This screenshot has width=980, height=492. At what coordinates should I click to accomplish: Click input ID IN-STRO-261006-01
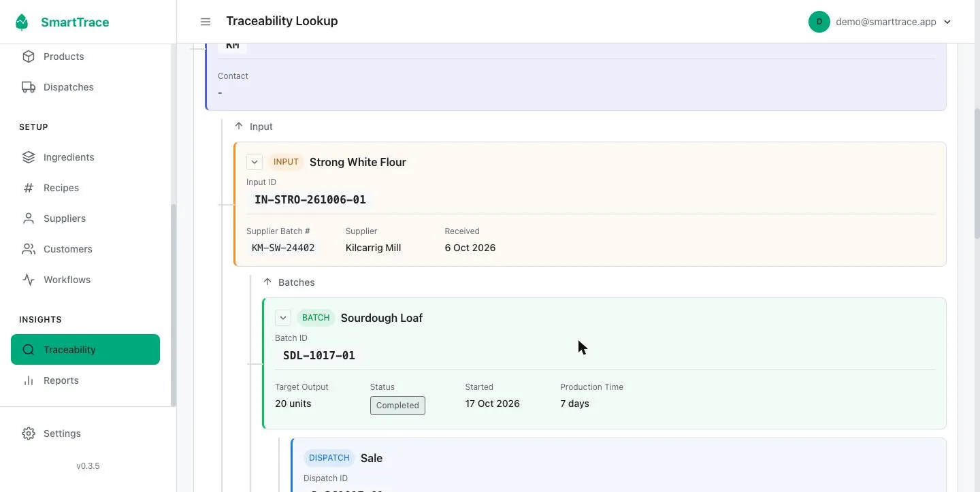[x=310, y=200]
